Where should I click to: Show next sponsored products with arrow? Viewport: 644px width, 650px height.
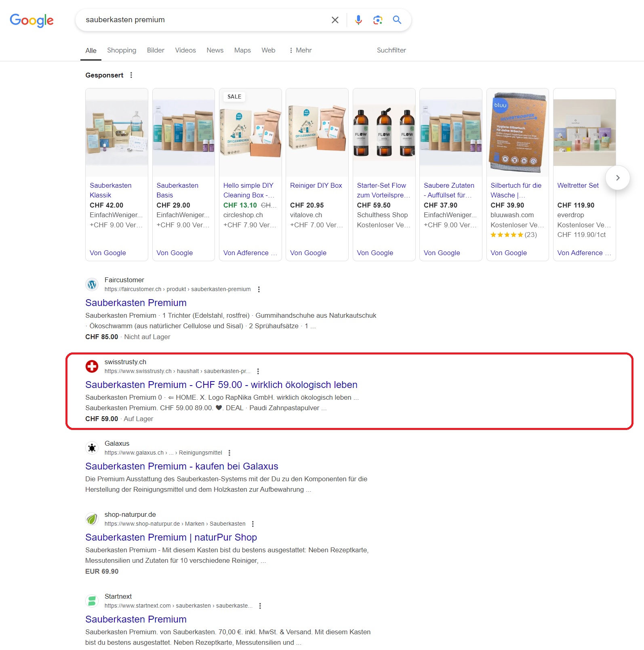point(617,178)
